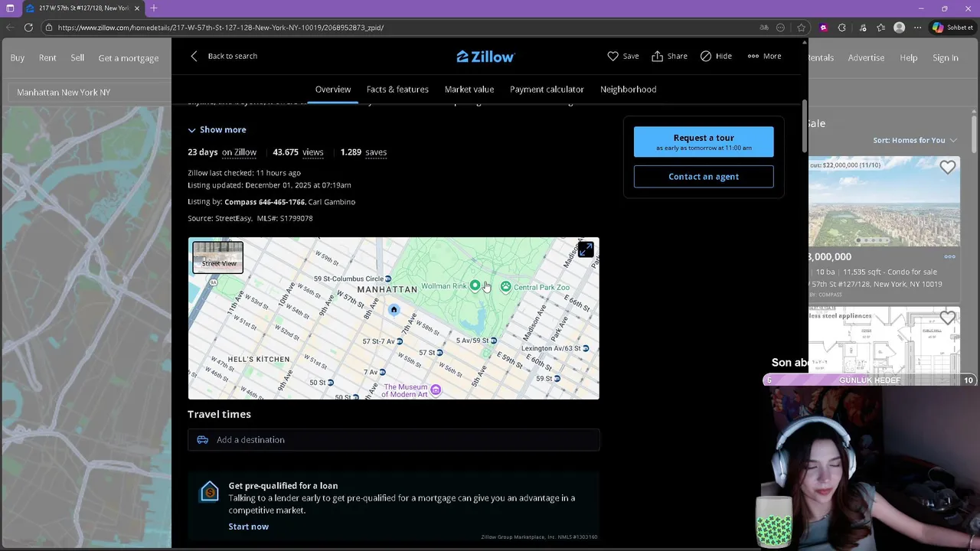Click the underlined 'views' text

click(x=312, y=152)
